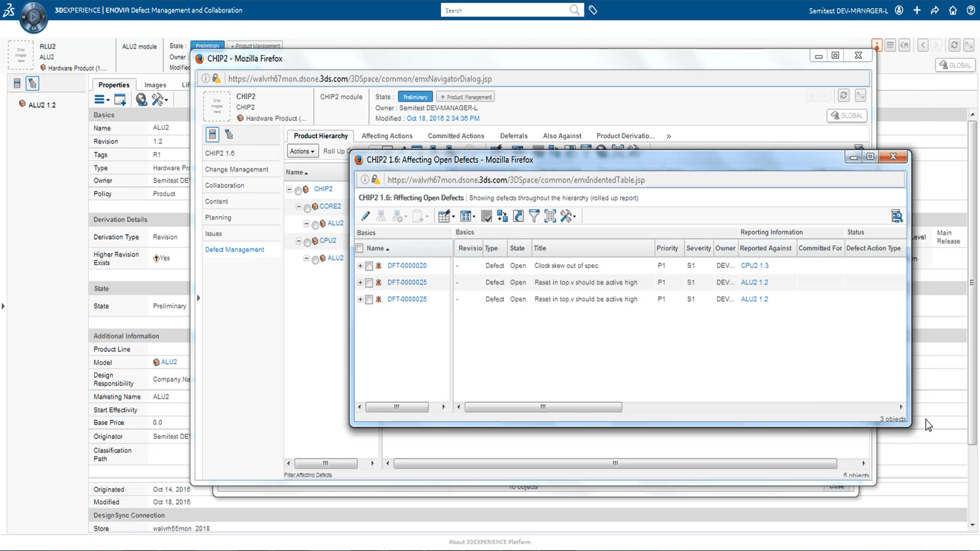This screenshot has width=980, height=551.
Task: Collapse the CPU2 node in Product Hierarchy
Action: (299, 241)
